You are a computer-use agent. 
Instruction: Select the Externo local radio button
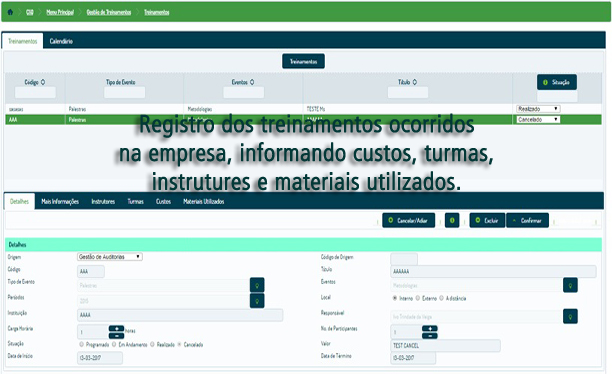(x=418, y=298)
